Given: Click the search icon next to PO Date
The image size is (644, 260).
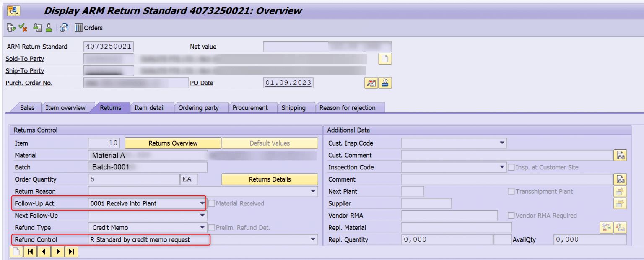Looking at the screenshot, I should tap(371, 83).
